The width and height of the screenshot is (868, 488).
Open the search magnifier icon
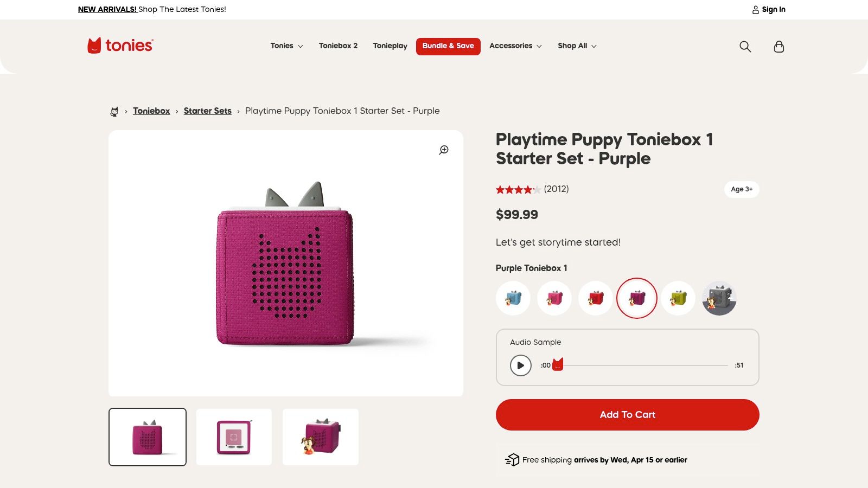click(745, 47)
